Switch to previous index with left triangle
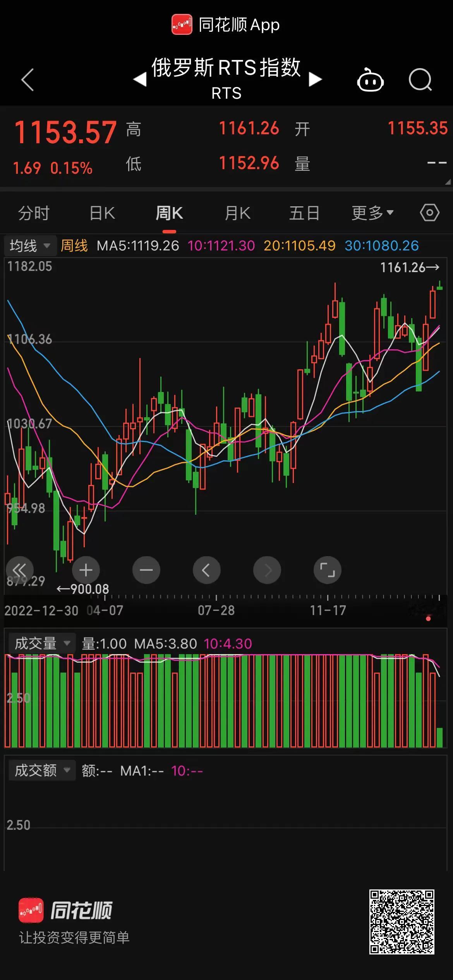Viewport: 453px width, 980px height. coord(140,80)
